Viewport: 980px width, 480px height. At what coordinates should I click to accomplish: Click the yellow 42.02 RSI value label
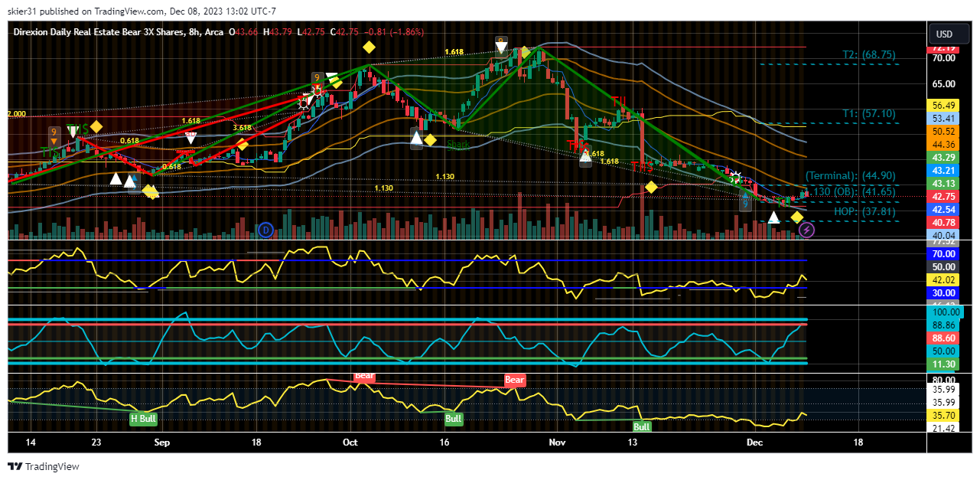point(944,280)
